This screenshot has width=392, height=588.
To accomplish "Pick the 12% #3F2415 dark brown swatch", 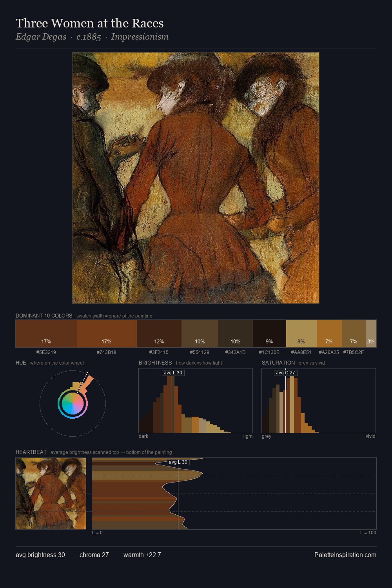I will (159, 334).
